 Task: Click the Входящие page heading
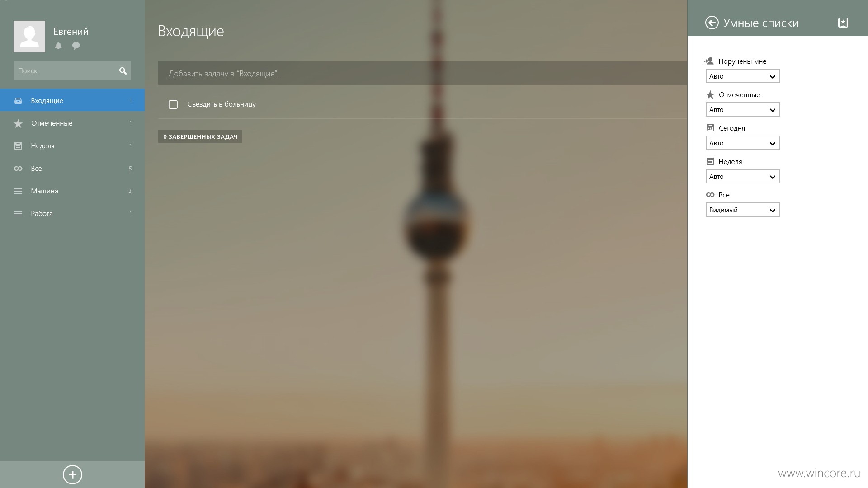point(191,31)
